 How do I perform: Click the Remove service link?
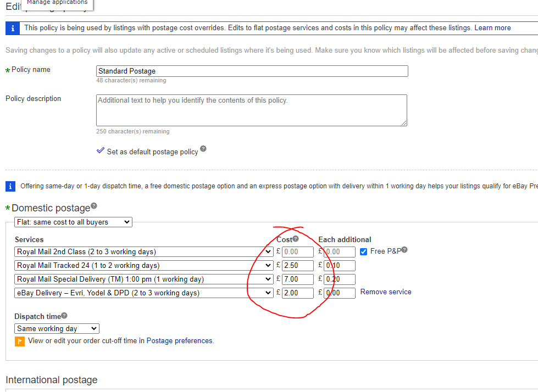(x=386, y=292)
